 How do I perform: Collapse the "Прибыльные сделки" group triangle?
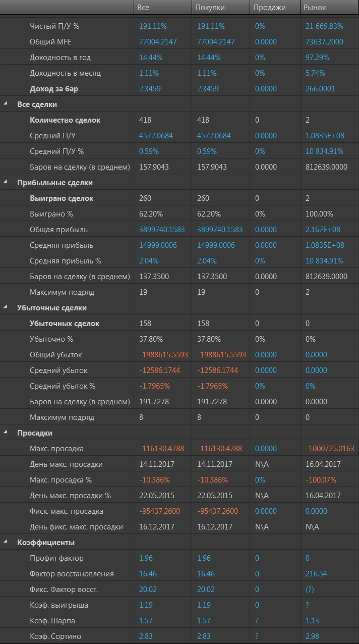point(6,182)
